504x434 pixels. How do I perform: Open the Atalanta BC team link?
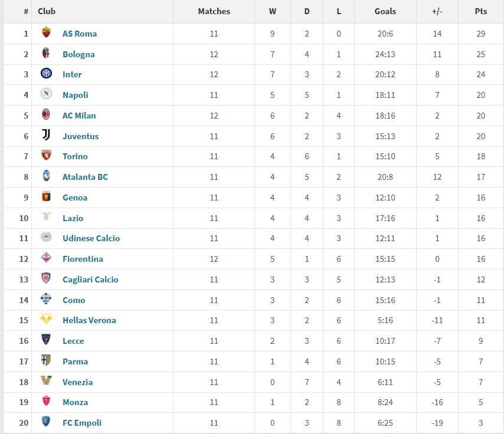(85, 177)
